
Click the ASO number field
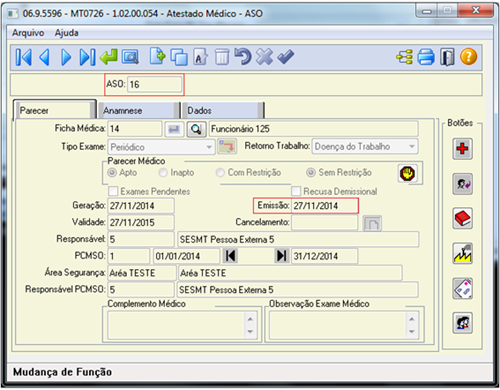pyautogui.click(x=155, y=84)
